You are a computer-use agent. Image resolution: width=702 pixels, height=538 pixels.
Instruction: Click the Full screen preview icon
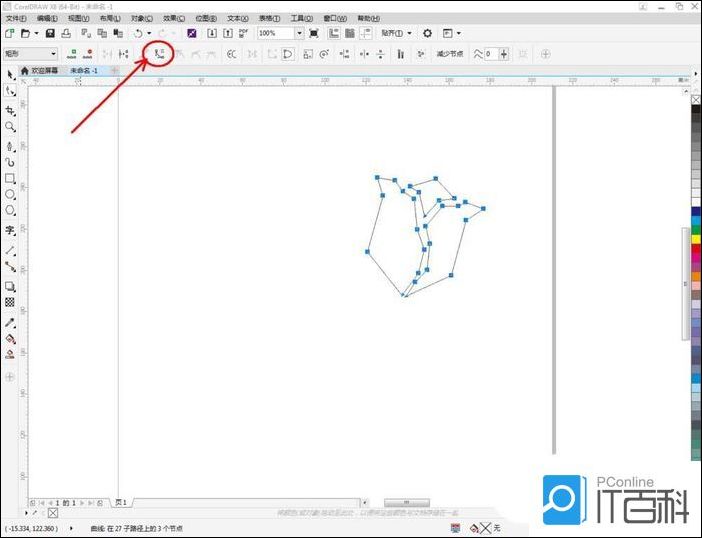pos(314,33)
